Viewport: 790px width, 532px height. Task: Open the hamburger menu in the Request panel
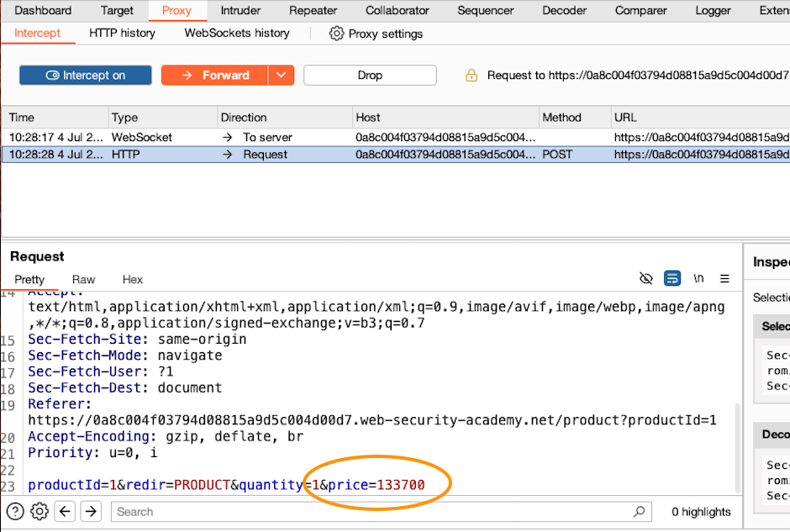724,278
